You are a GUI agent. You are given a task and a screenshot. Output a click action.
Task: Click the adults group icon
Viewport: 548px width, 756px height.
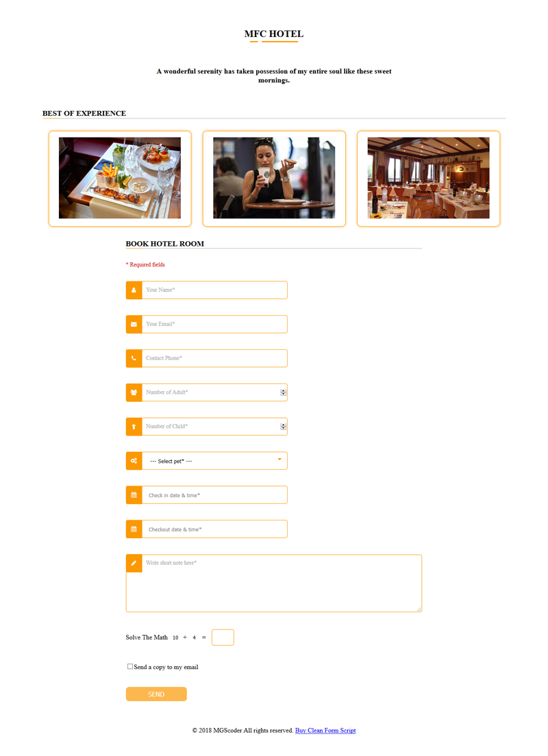click(134, 392)
